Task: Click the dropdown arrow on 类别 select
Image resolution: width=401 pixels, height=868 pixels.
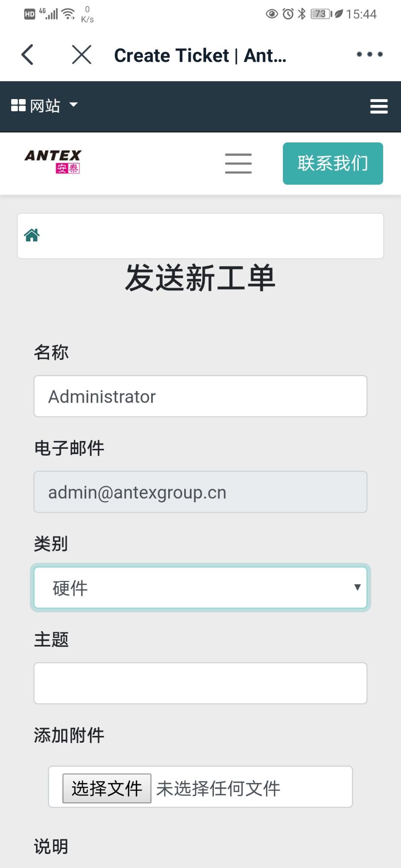Action: [357, 587]
